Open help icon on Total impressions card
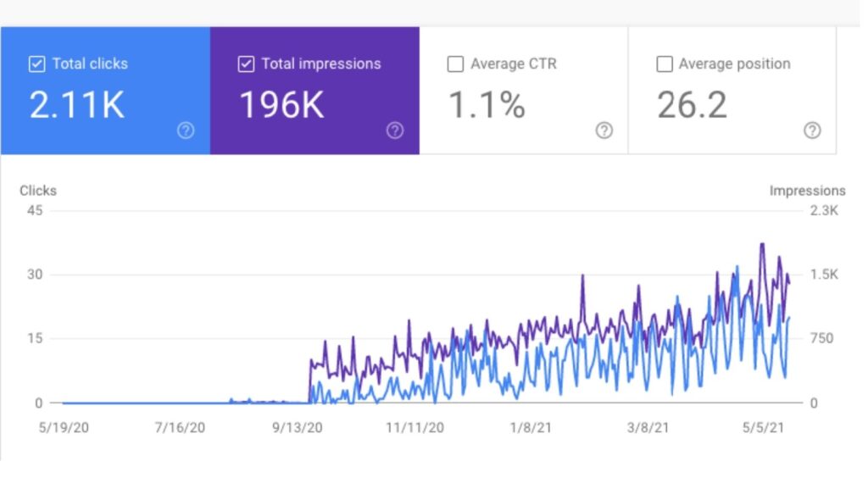This screenshot has height=489, width=868. click(394, 131)
